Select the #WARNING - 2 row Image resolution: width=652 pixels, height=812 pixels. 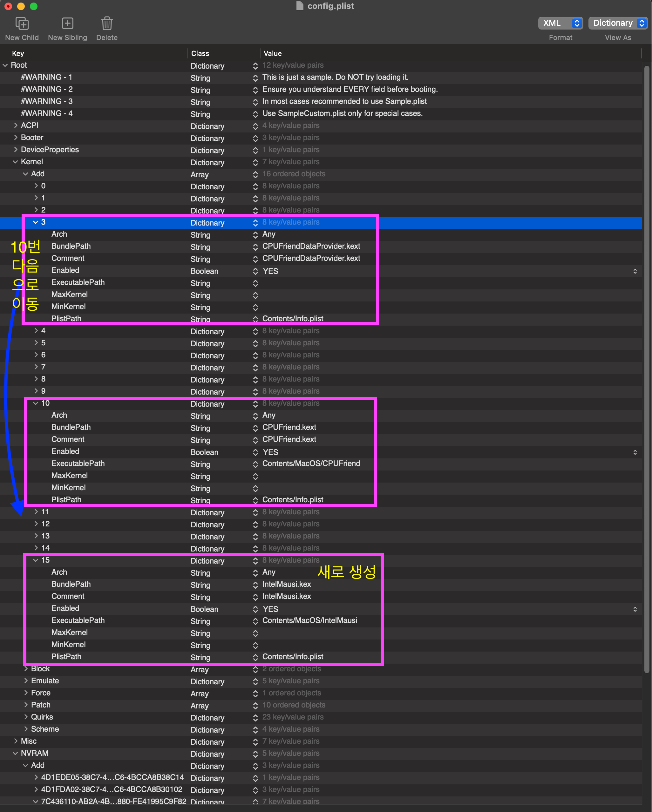(321, 89)
